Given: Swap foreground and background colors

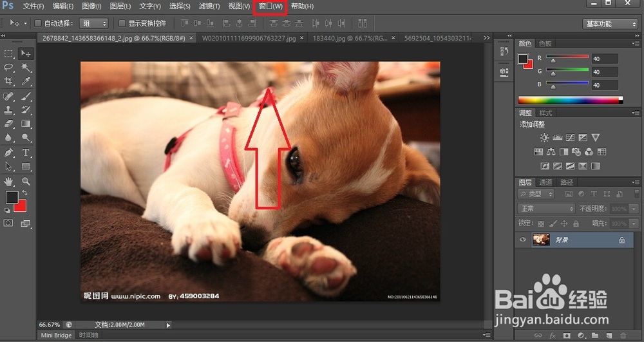Looking at the screenshot, I should (x=25, y=193).
